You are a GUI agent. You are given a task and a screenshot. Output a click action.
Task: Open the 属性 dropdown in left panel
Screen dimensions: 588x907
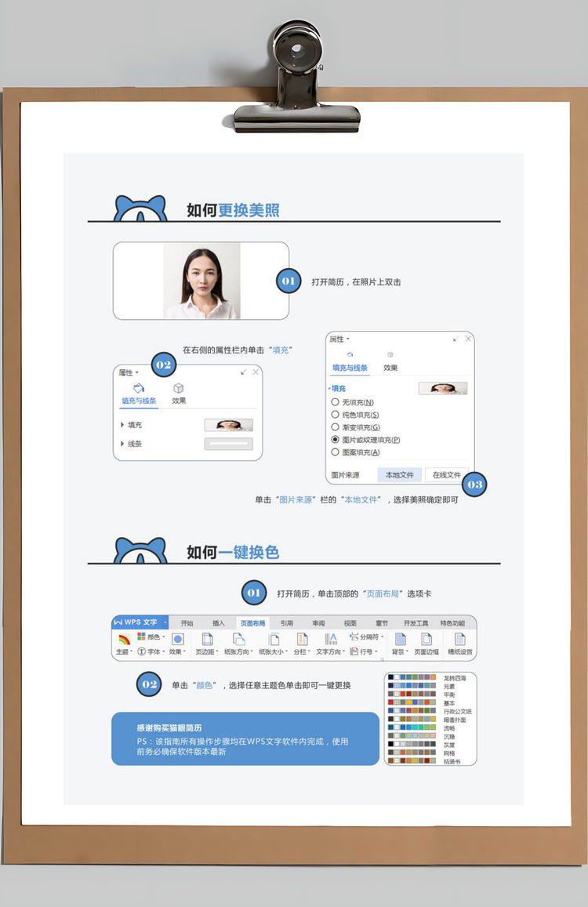point(129,372)
